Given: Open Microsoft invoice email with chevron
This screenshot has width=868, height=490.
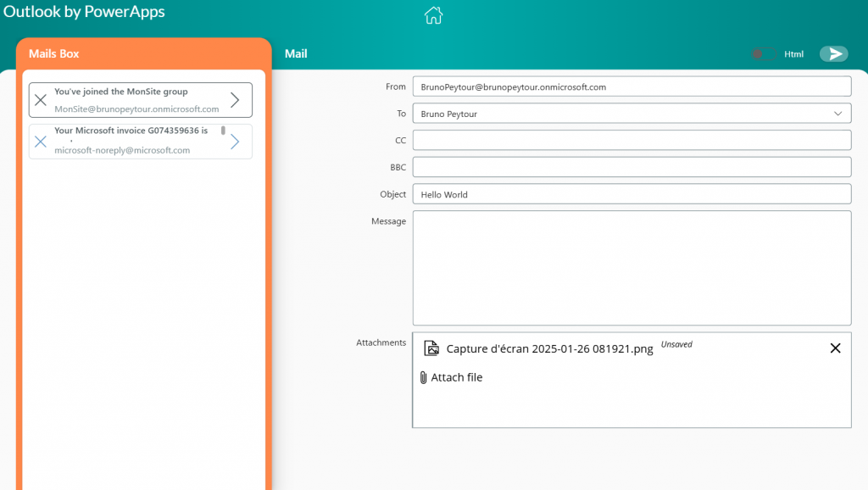Looking at the screenshot, I should tap(236, 142).
